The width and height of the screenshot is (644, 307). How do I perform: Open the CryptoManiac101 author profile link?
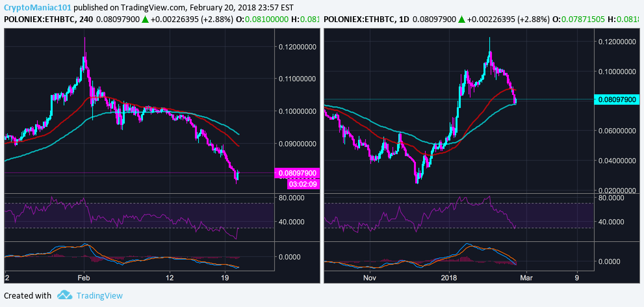tap(37, 7)
